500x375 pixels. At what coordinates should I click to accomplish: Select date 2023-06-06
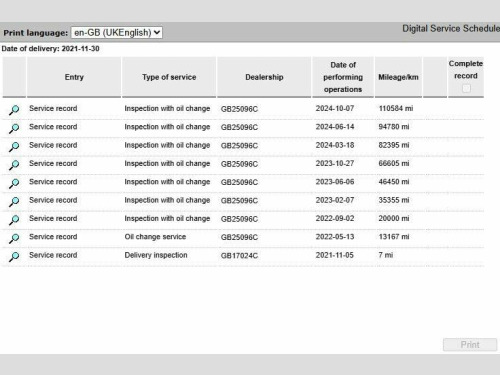pos(335,182)
